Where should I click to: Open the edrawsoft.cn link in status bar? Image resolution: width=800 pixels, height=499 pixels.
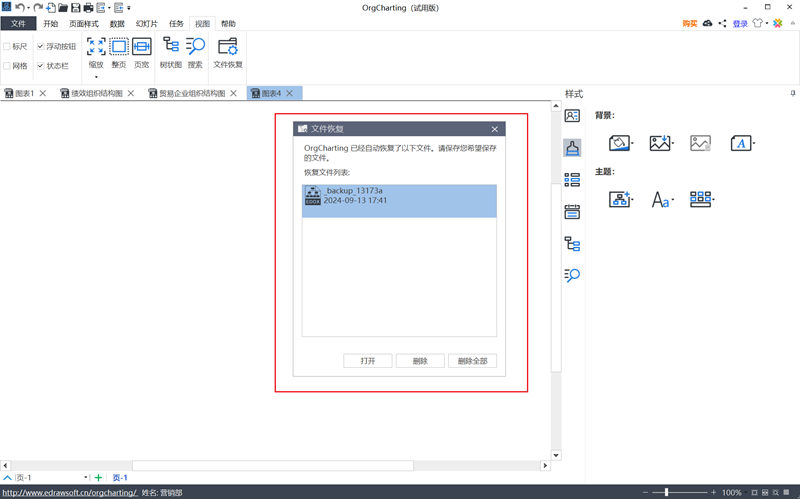70,492
